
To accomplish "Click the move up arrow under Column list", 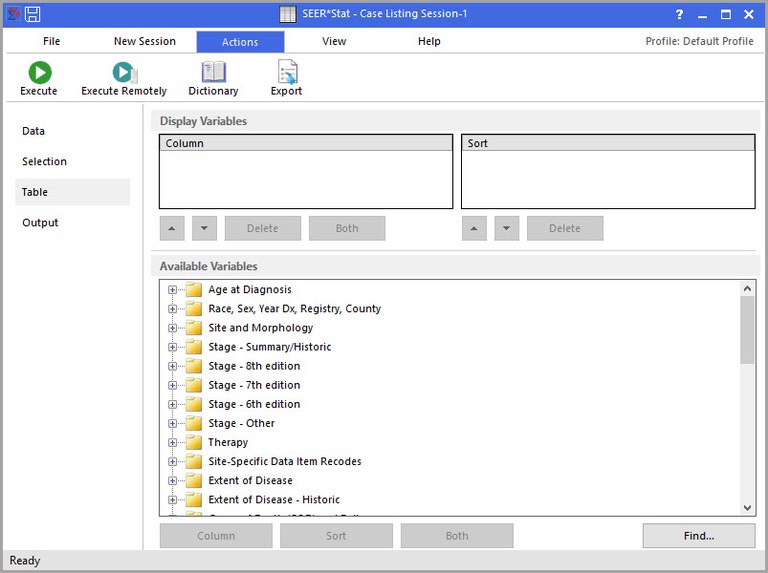I will click(172, 228).
